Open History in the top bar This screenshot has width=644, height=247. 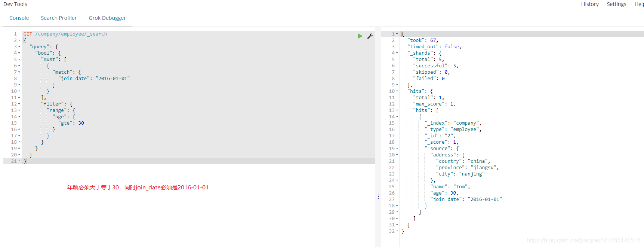(590, 4)
